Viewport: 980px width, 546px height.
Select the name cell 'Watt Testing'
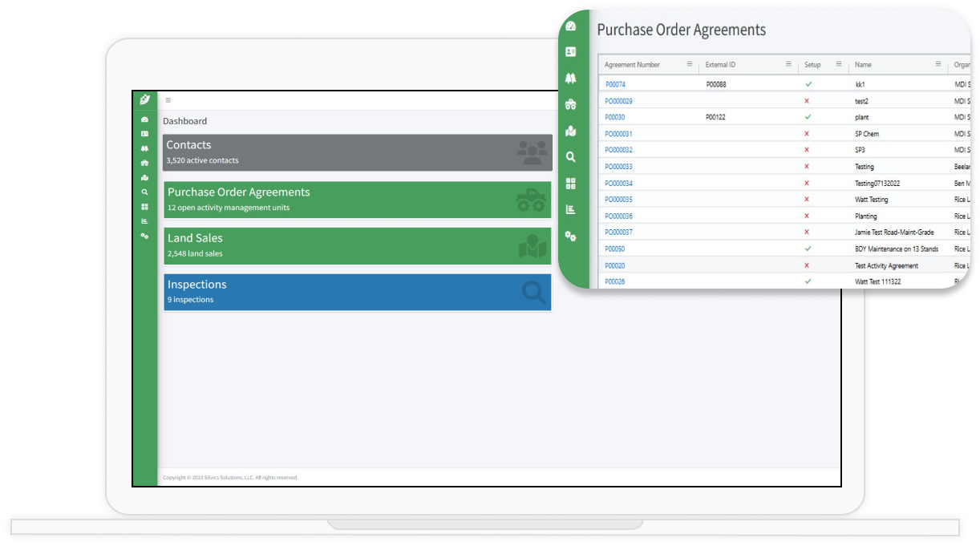pos(872,200)
